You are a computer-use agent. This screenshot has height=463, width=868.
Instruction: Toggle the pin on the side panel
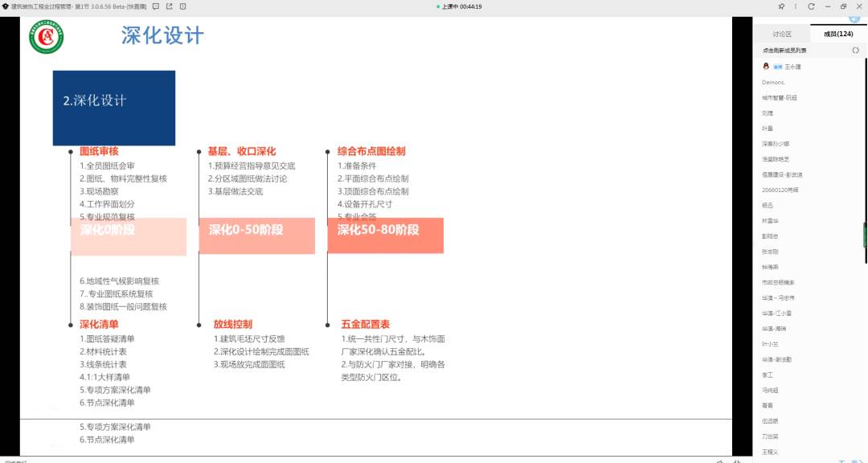(781, 6)
